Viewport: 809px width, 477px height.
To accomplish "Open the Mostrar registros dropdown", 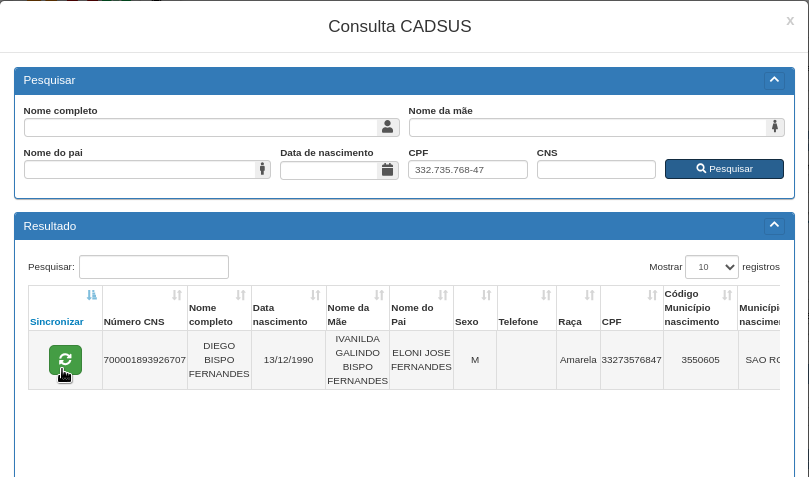I will click(x=711, y=267).
